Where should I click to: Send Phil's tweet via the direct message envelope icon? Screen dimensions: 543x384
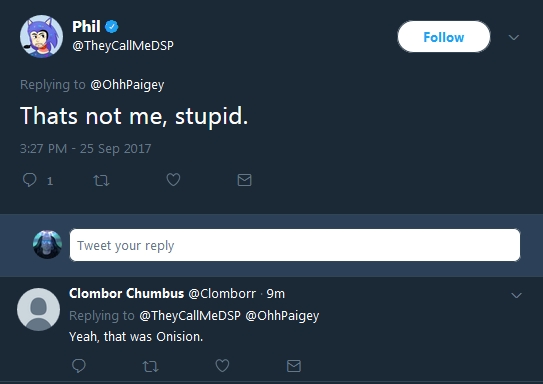click(x=244, y=180)
